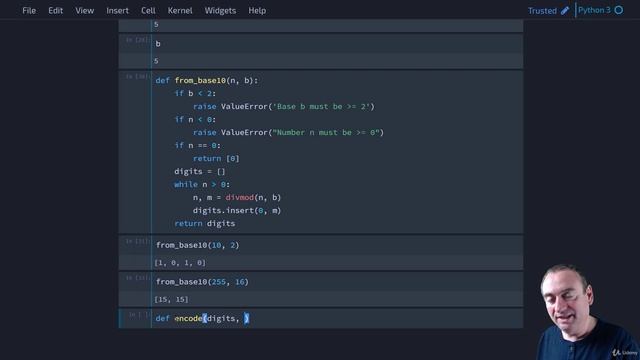640x360 pixels.
Task: Open the Edit menu
Action: tap(56, 11)
